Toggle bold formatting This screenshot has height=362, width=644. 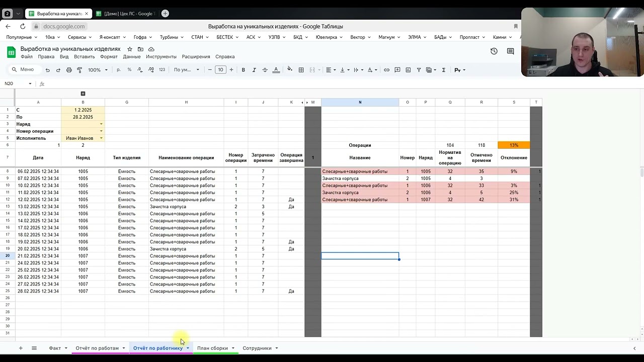pyautogui.click(x=244, y=70)
